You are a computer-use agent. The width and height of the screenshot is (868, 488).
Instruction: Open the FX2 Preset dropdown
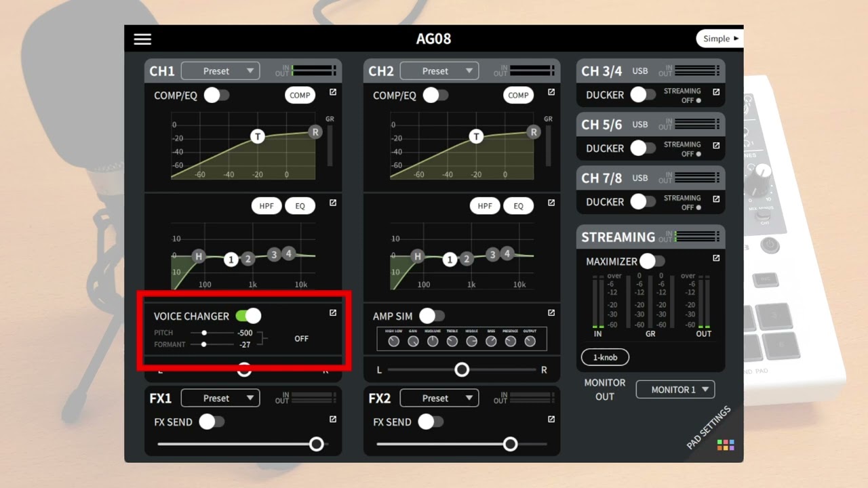(439, 398)
